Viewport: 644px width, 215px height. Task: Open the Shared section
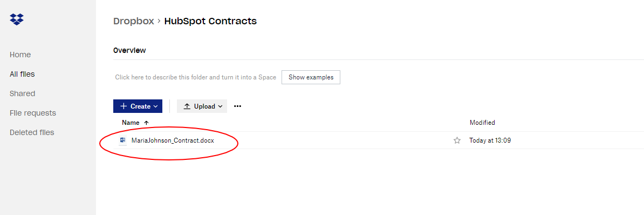[x=22, y=93]
